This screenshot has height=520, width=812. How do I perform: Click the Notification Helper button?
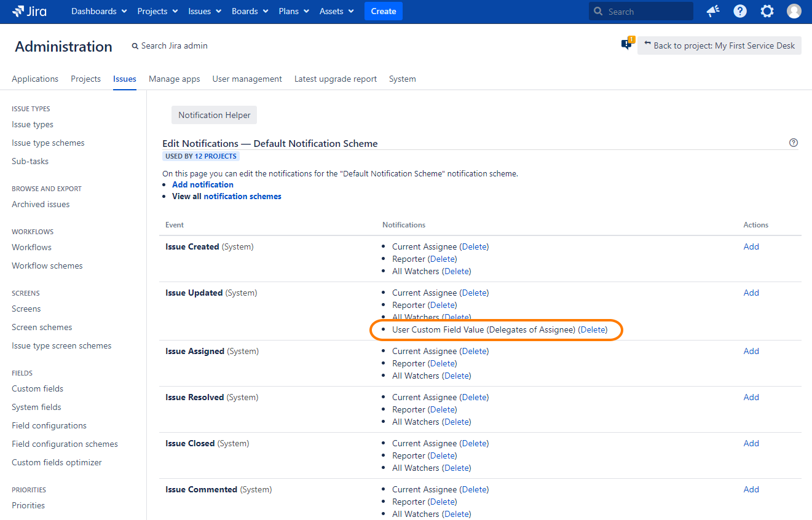click(x=214, y=115)
